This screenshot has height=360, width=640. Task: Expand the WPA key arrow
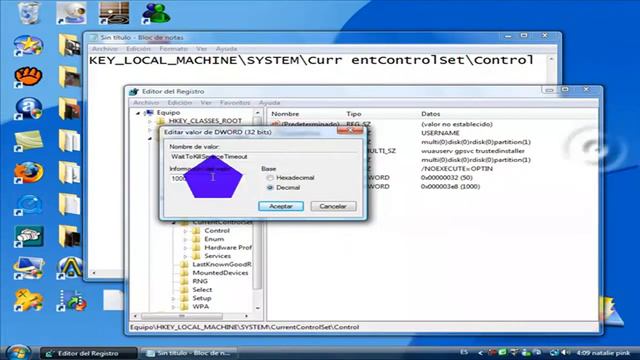pyautogui.click(x=174, y=307)
